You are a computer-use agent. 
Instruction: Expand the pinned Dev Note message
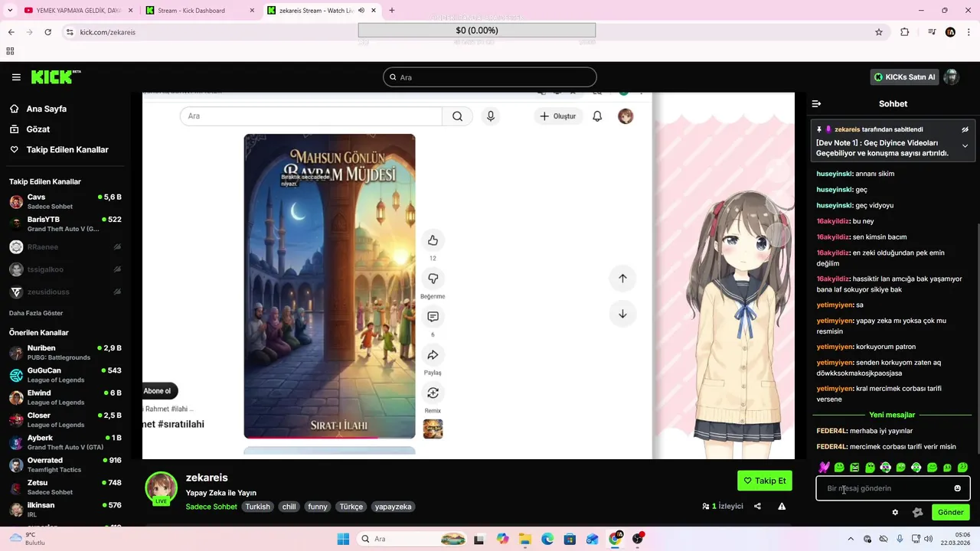(x=965, y=145)
